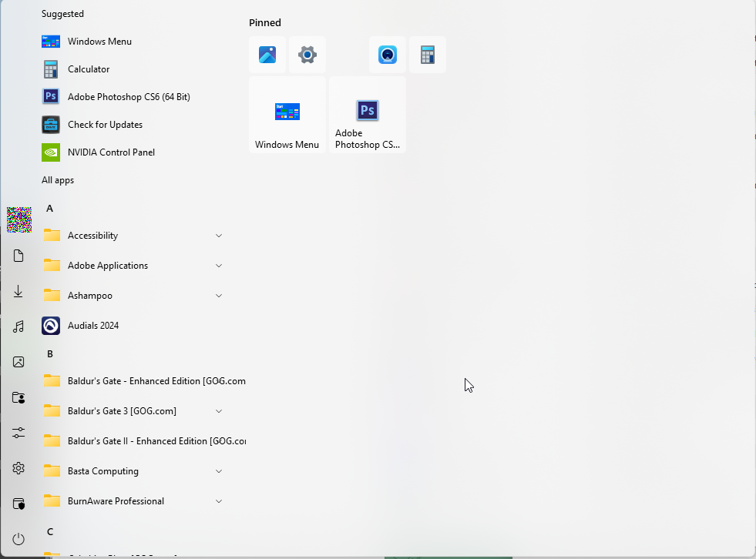Open the pinned Windows Menu large tile
The image size is (756, 559).
287,115
